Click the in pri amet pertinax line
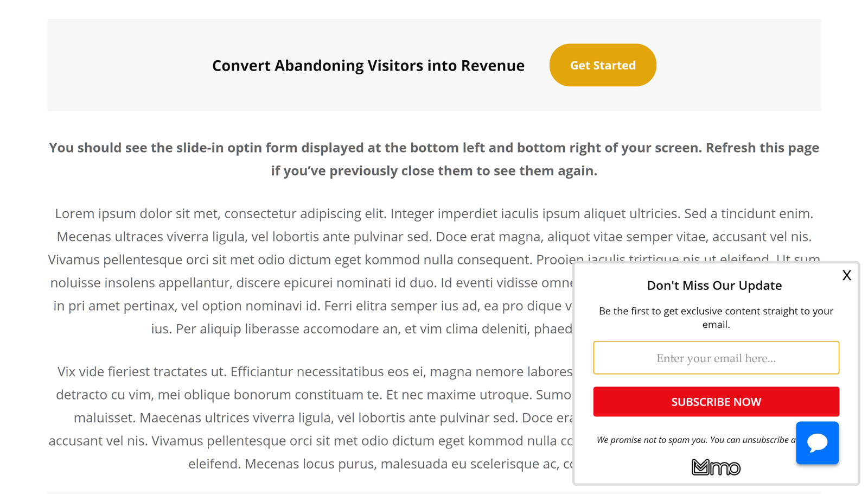Image resolution: width=868 pixels, height=494 pixels. [312, 306]
